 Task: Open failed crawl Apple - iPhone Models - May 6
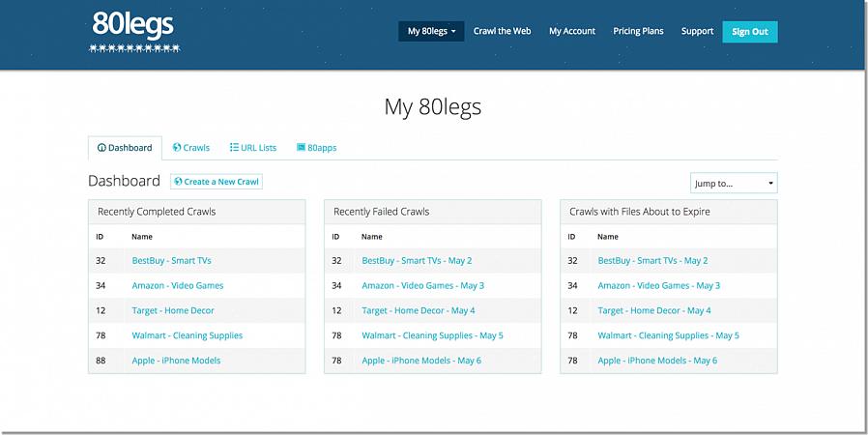click(421, 361)
